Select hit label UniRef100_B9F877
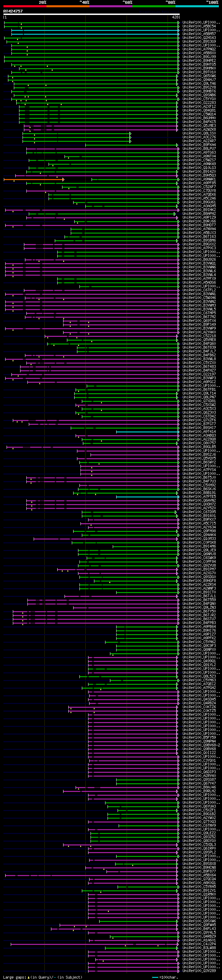The image size is (222, 980). (x=199, y=871)
